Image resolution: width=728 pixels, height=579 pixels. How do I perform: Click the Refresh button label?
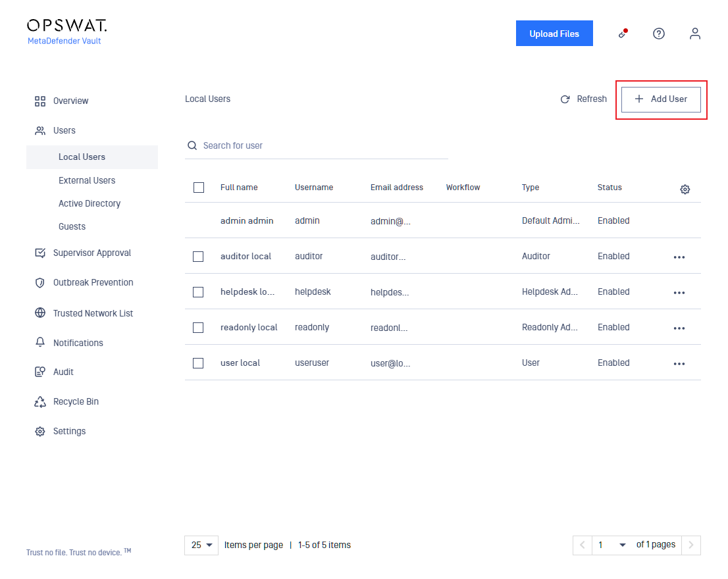pyautogui.click(x=592, y=99)
